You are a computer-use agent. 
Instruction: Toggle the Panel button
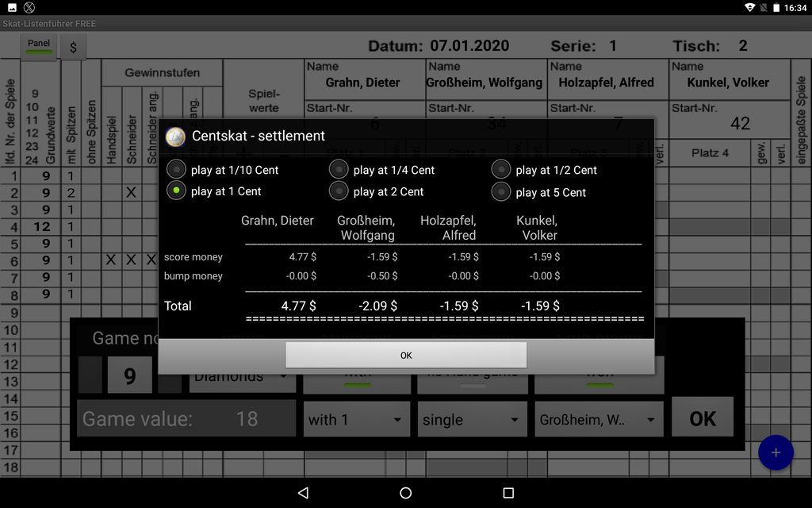[x=39, y=46]
